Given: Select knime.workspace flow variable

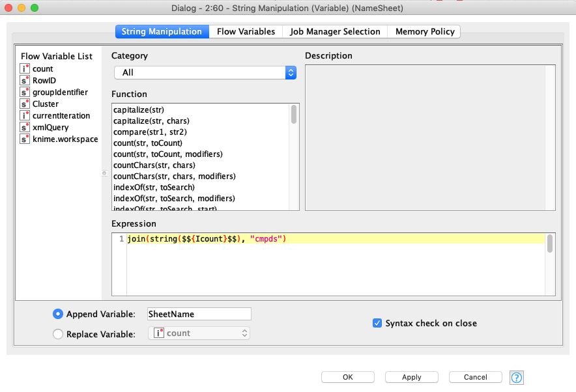Looking at the screenshot, I should 65,139.
